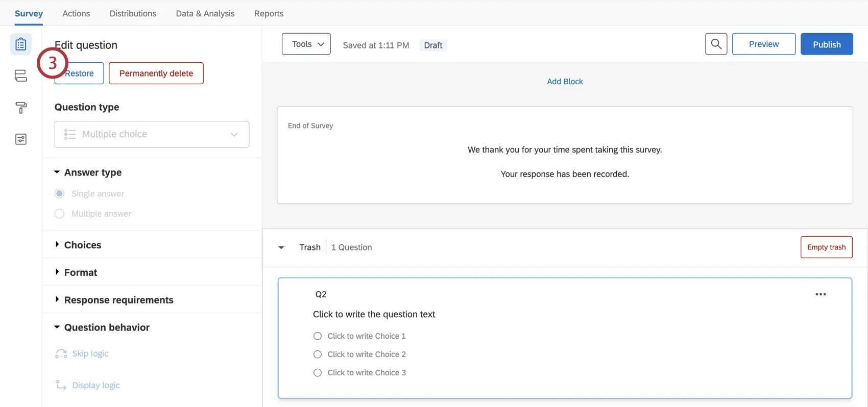
Task: Switch to the Data & Analysis tab
Action: pyautogui.click(x=205, y=14)
